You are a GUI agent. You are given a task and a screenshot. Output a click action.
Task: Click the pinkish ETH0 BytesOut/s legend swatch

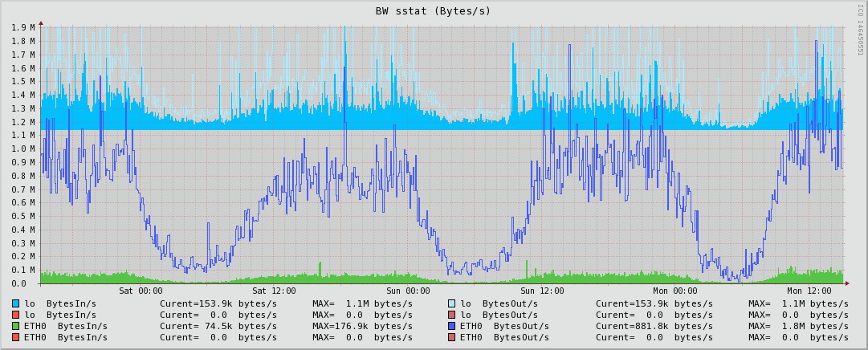[451, 338]
